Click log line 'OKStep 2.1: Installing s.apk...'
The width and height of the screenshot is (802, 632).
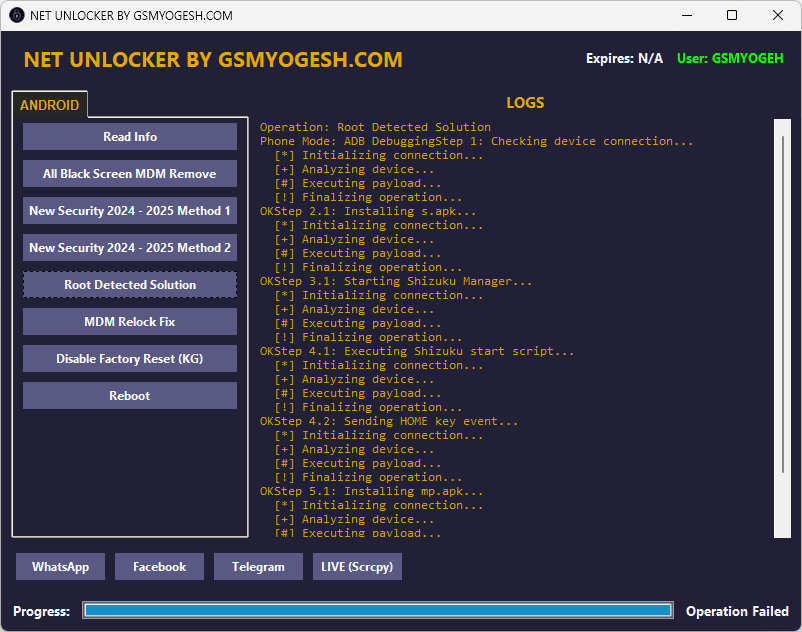pyautogui.click(x=368, y=211)
